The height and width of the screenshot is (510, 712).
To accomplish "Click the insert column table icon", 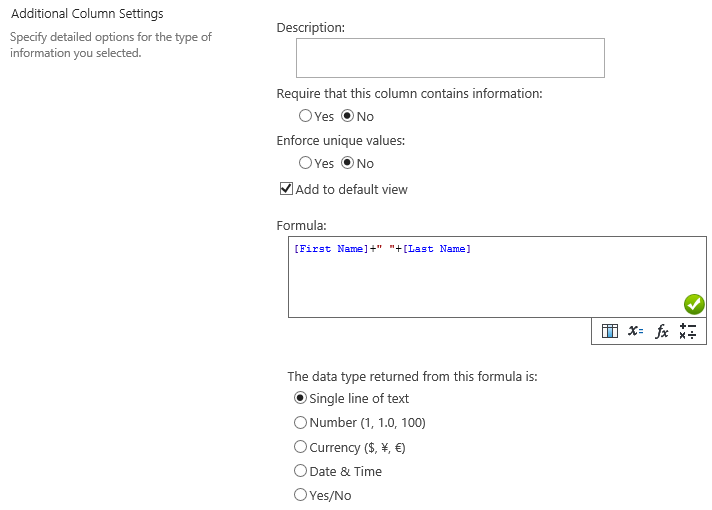I will pyautogui.click(x=609, y=331).
